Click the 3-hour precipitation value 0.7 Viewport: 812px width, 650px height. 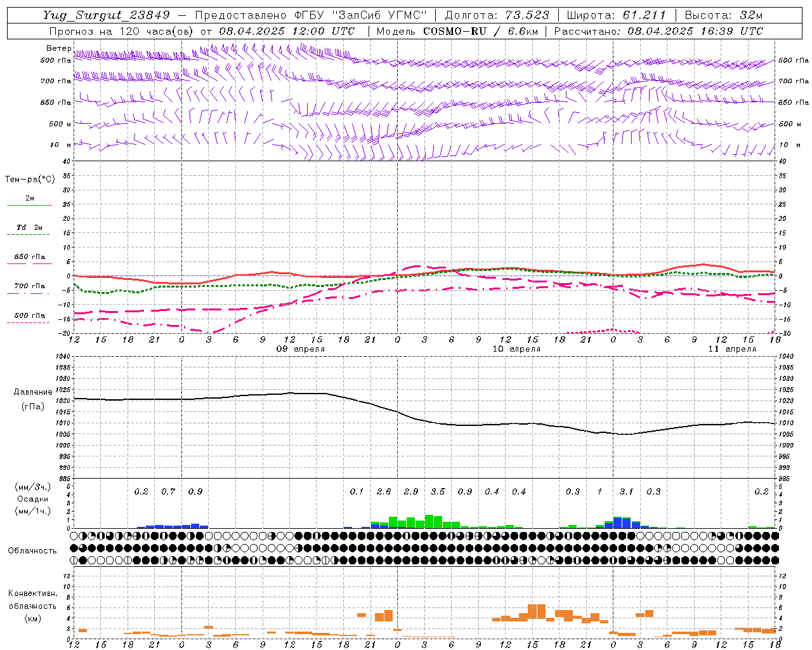click(168, 492)
